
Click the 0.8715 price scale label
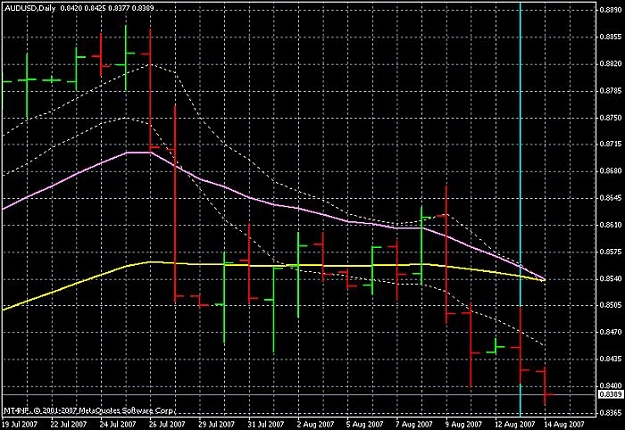tap(611, 144)
